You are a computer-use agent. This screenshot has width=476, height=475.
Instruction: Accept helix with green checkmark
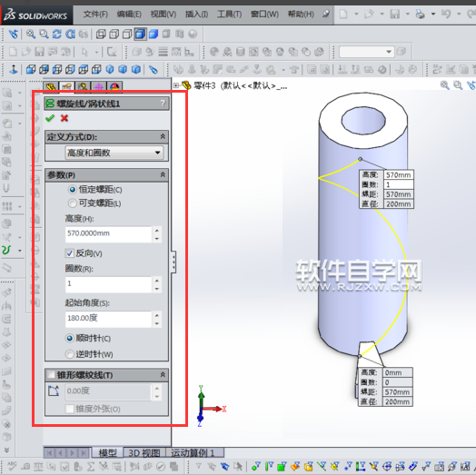[x=50, y=118]
